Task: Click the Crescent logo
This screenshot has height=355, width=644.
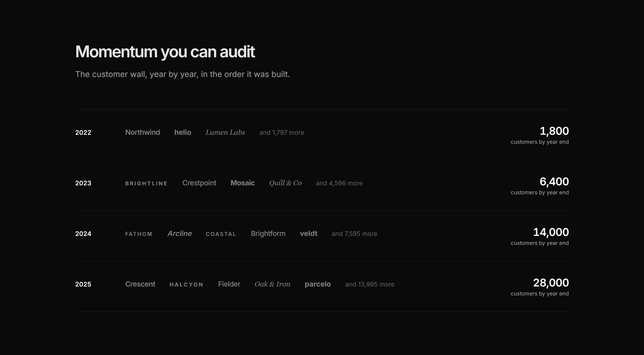Action: pyautogui.click(x=140, y=284)
